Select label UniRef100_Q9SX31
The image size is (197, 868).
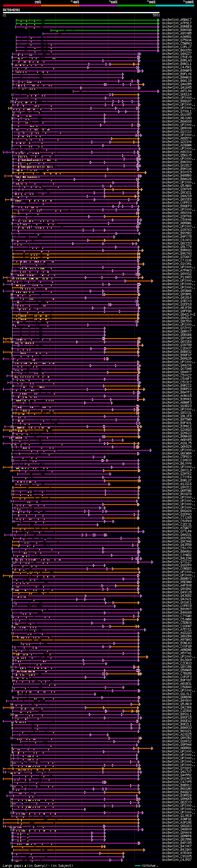point(177,413)
